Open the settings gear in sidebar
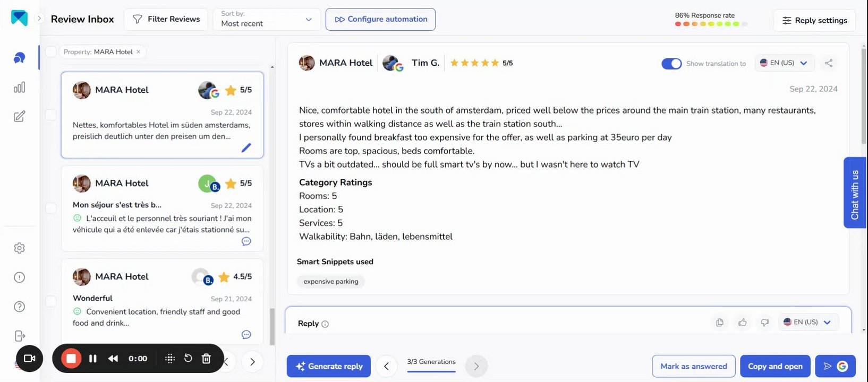Screen dimensions: 868x382 point(19,248)
